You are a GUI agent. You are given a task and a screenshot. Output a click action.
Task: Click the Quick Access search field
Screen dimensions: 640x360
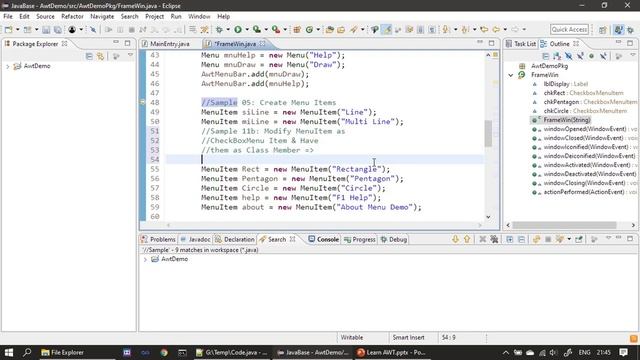point(569,29)
